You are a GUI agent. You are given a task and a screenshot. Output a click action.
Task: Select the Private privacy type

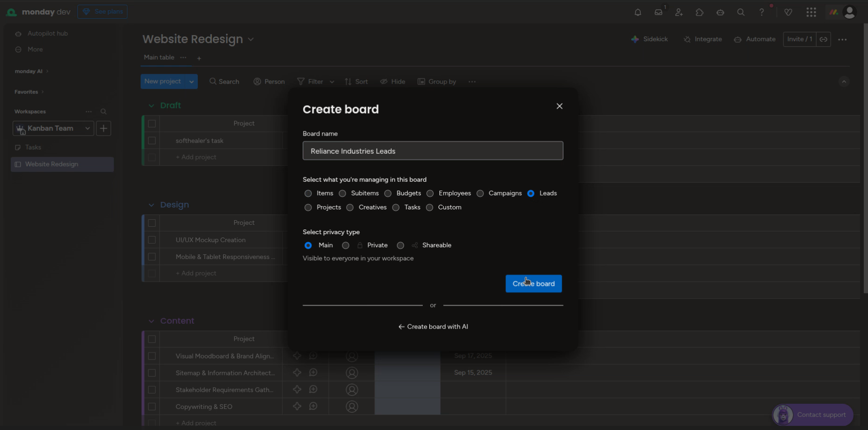346,245
